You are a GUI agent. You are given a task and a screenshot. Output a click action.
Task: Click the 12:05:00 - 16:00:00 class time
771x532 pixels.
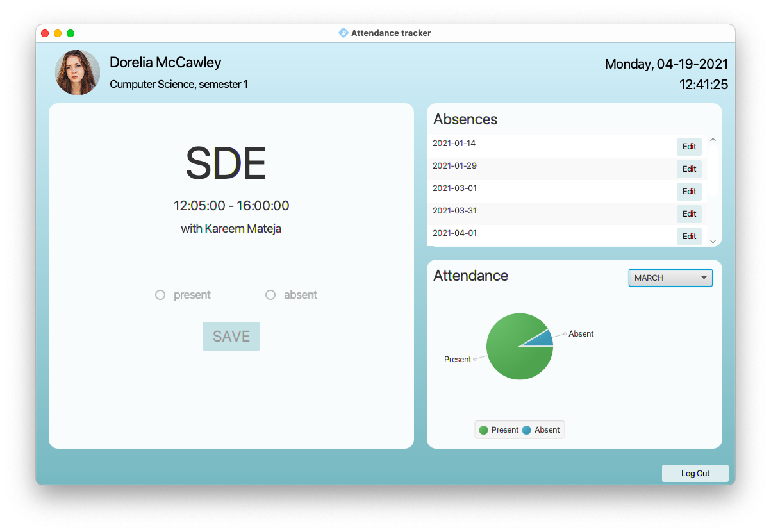[231, 206]
